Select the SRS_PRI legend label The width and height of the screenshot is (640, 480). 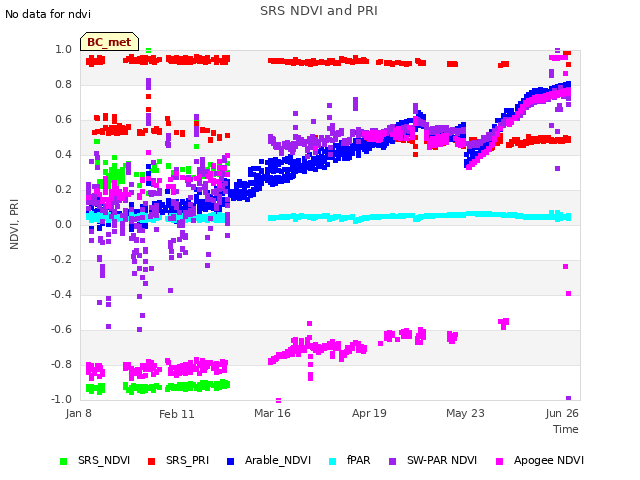187,460
